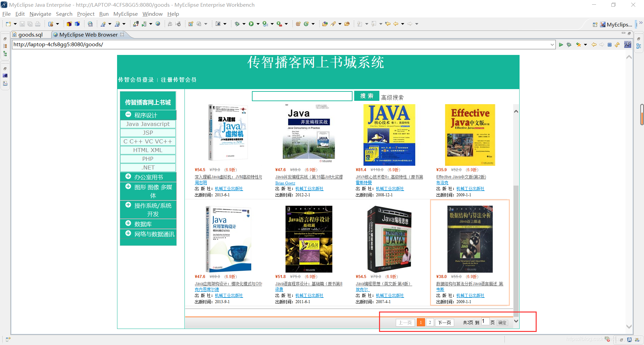Click the Debug bug icon
Image resolution: width=644 pixels, height=345 pixels.
tap(237, 23)
